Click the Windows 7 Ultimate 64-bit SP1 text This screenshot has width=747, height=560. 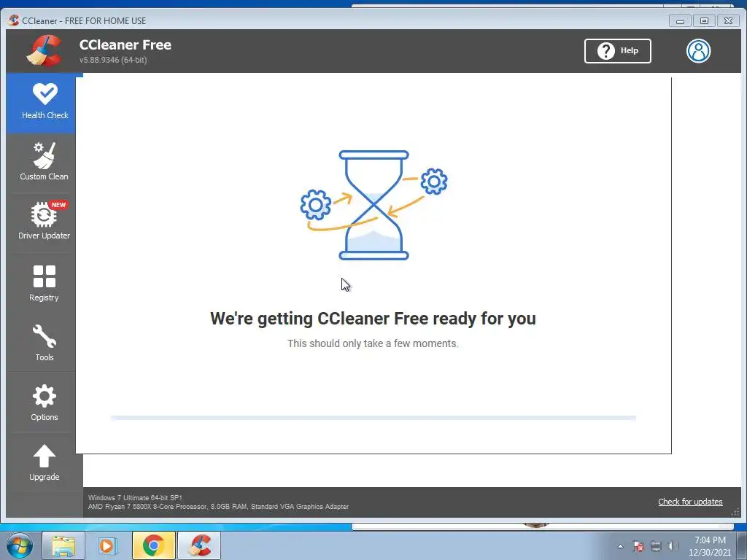pyautogui.click(x=135, y=497)
